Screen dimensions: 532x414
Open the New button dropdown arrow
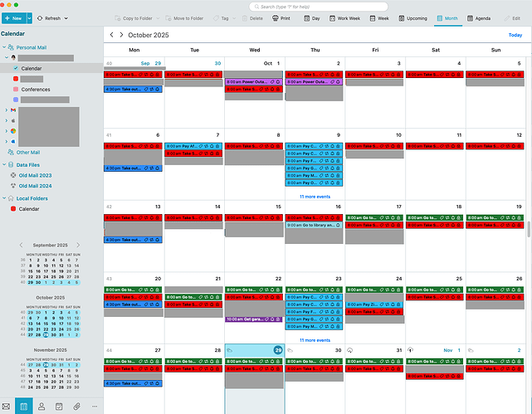point(30,17)
